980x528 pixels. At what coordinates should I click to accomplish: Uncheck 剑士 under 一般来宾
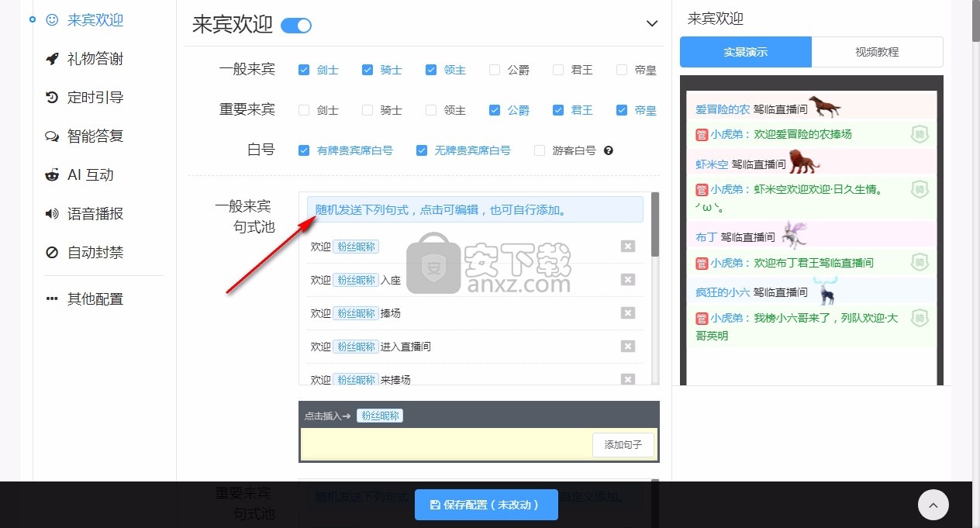304,70
